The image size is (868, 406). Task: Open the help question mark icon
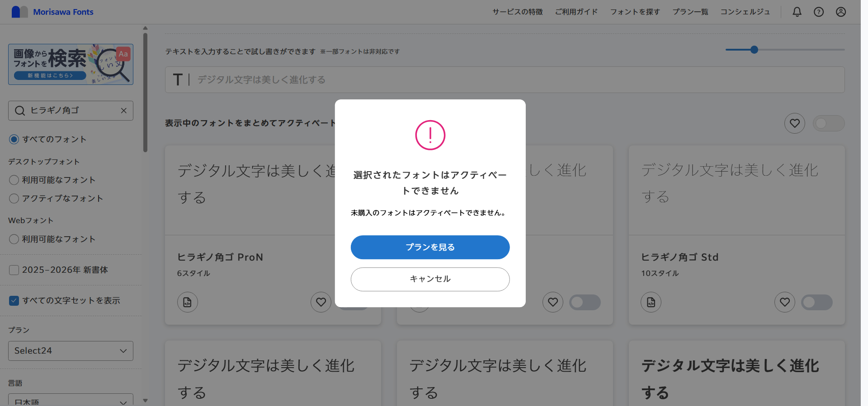point(819,12)
